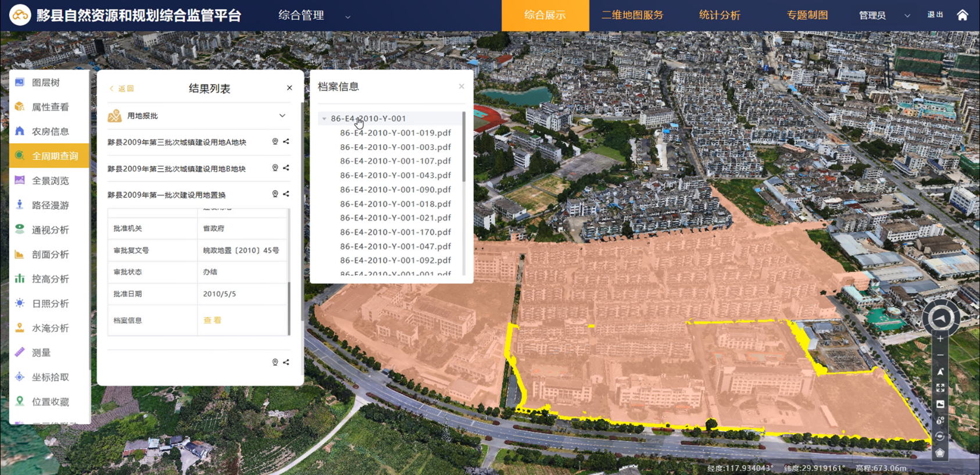Collapse the 86-E4-2010-Y-001 archive folder

coord(324,119)
